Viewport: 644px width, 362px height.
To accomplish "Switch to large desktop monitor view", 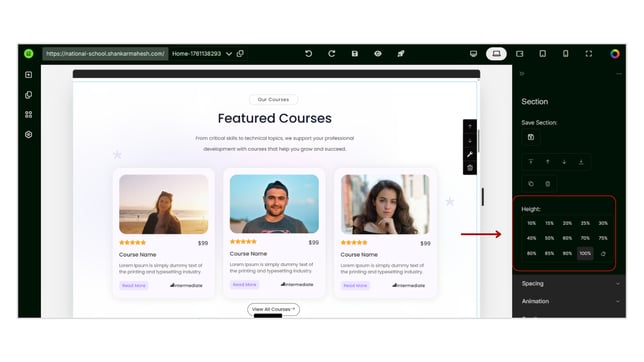I will pyautogui.click(x=474, y=53).
